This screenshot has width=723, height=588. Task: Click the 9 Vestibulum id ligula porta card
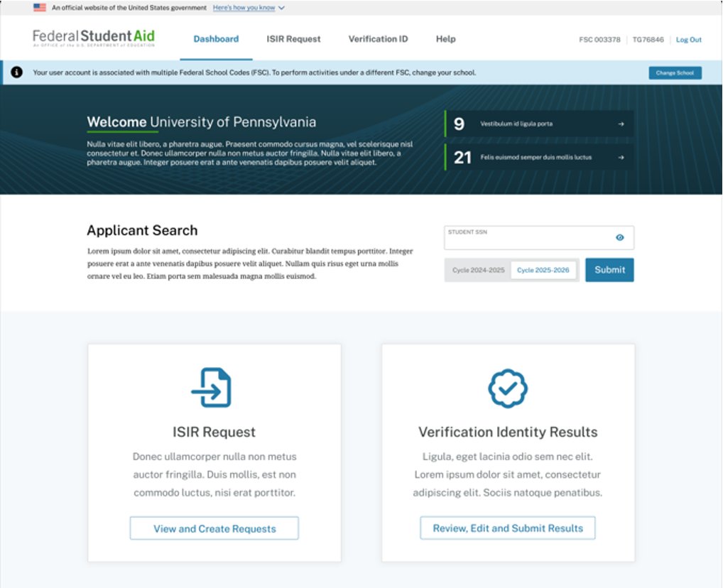539,124
